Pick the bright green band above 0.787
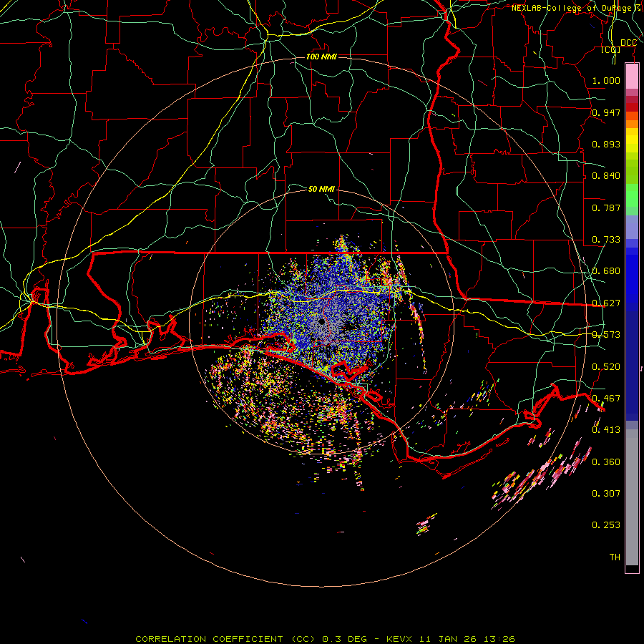 point(632,195)
